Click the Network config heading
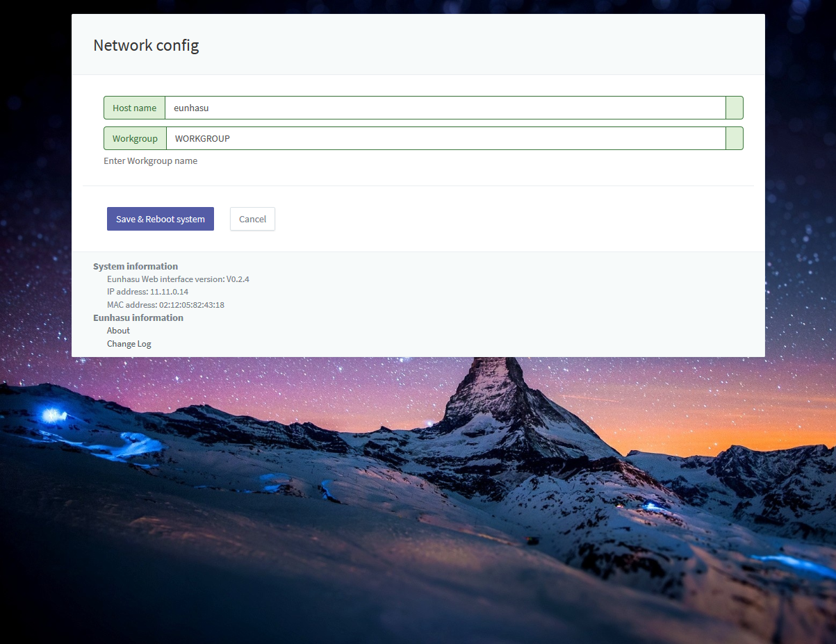 (146, 45)
